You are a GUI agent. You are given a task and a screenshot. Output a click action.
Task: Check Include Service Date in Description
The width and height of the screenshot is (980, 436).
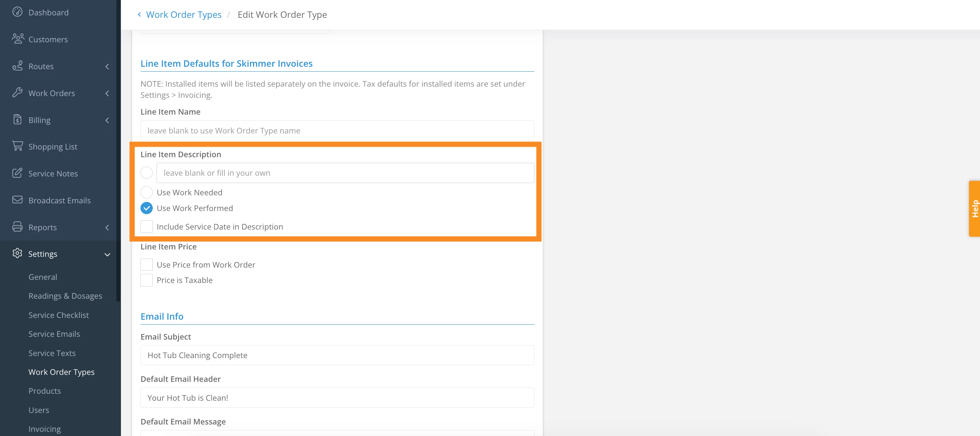[146, 226]
